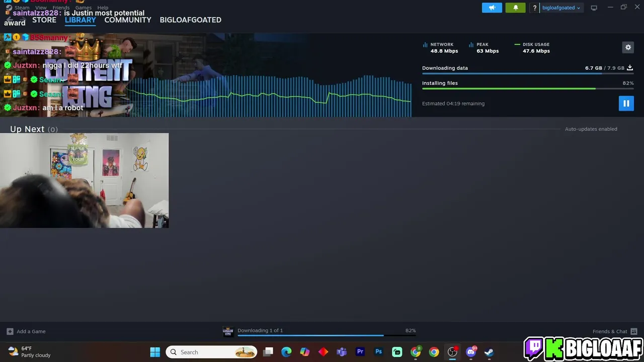Click the download arrow beside 7.9 GB

point(630,68)
